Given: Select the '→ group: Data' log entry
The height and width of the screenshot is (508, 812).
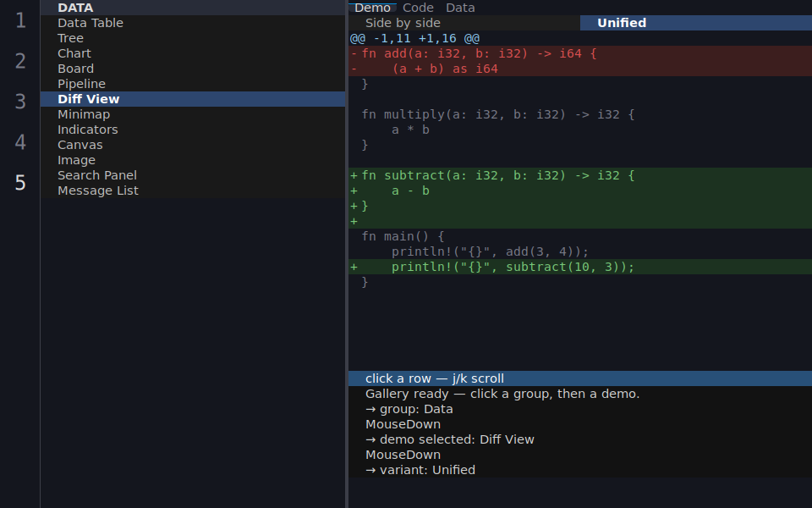Looking at the screenshot, I should pos(580,409).
